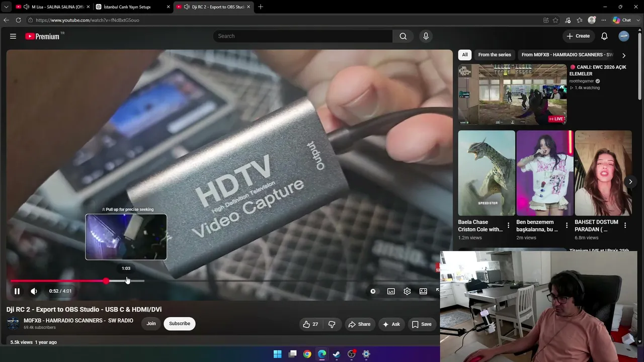Dislike this video
The image size is (644, 362).
click(332, 324)
